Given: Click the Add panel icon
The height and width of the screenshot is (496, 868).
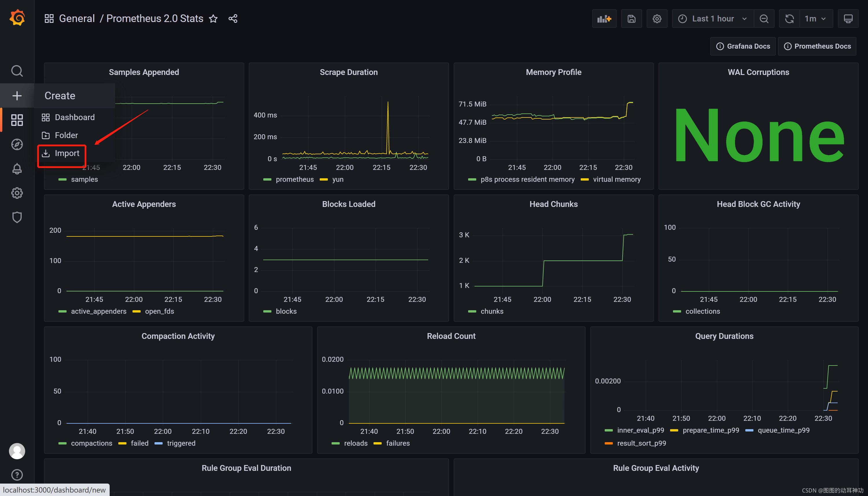Looking at the screenshot, I should pyautogui.click(x=604, y=19).
